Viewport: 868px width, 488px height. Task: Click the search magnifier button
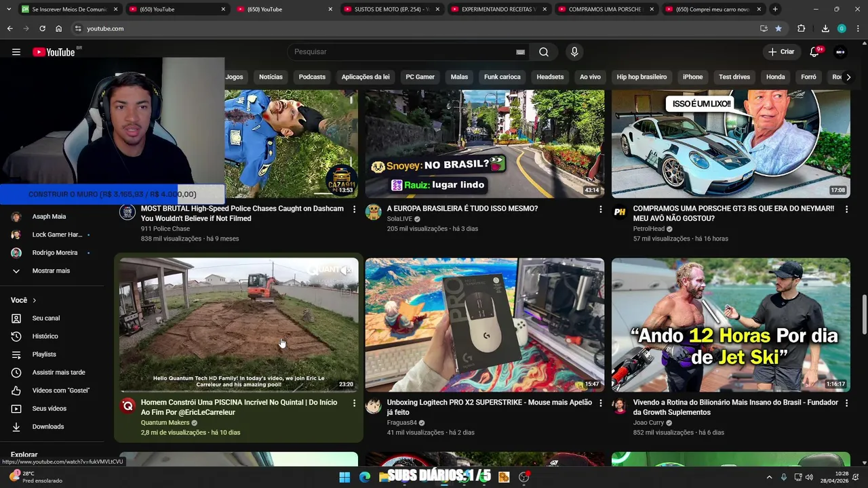[544, 52]
